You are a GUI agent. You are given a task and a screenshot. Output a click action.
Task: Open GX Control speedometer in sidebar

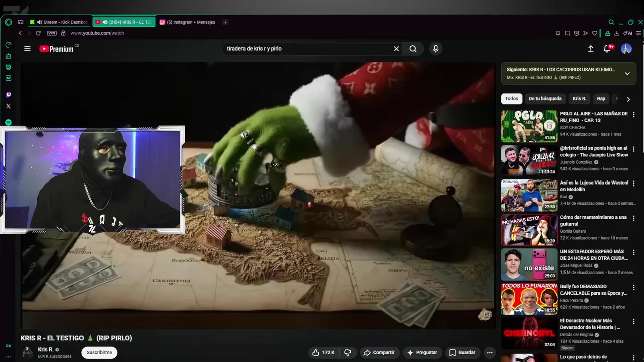click(8, 45)
